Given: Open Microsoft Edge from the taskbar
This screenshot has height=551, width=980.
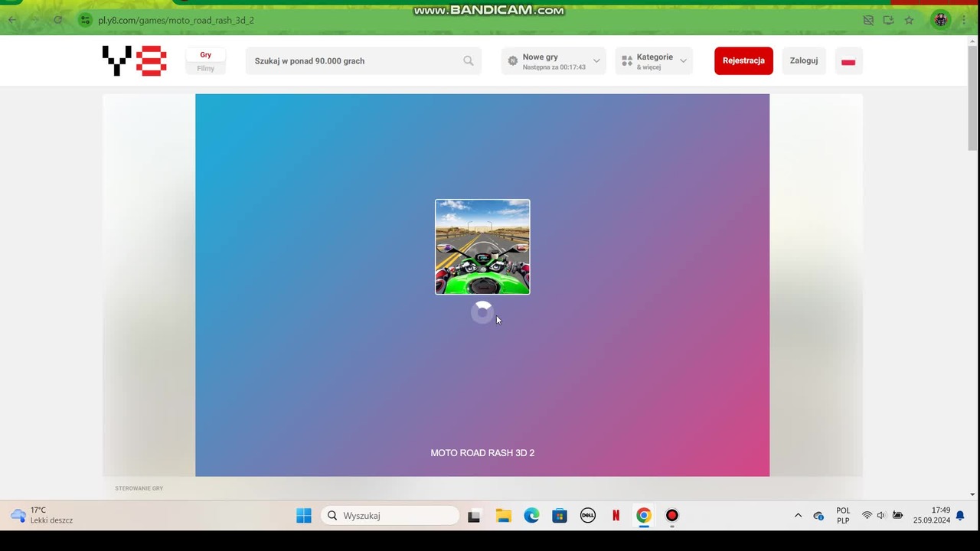Looking at the screenshot, I should point(531,516).
